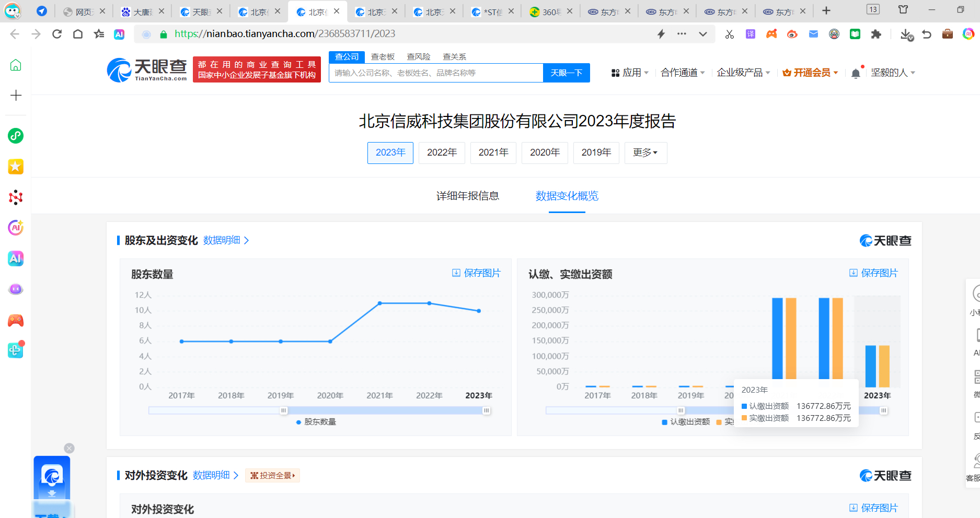Go back to the previous page

15,34
